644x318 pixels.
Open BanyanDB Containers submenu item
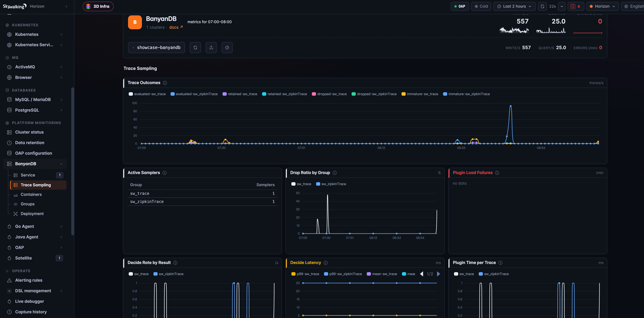(38, 194)
